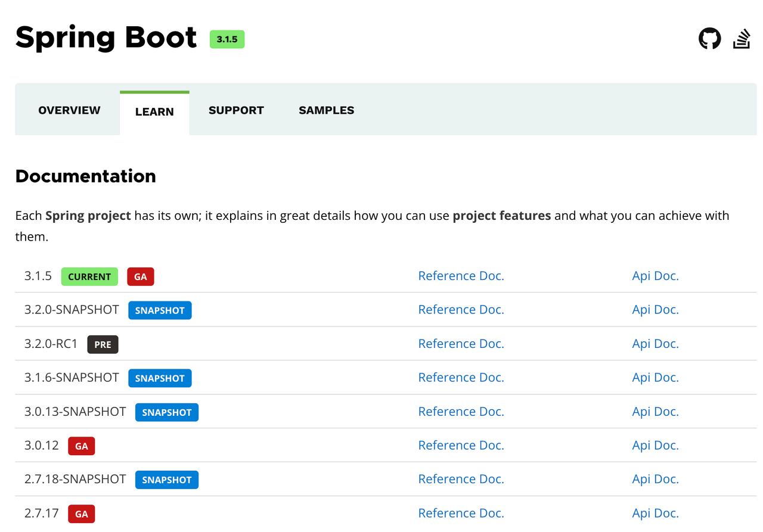Open Api Doc. for 3.1.5
Viewport: 763px width, 532px height.
coord(656,276)
